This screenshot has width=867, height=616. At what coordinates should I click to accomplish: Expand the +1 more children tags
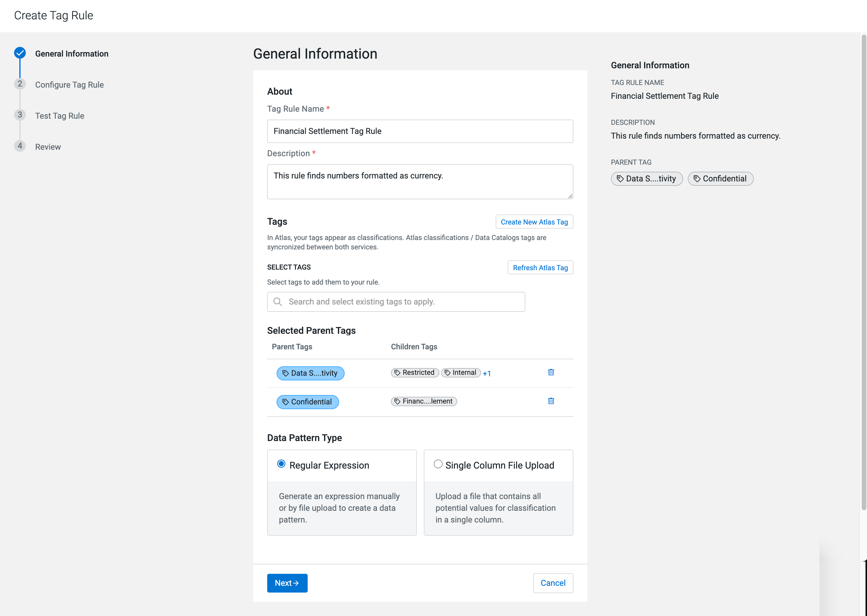pos(487,374)
